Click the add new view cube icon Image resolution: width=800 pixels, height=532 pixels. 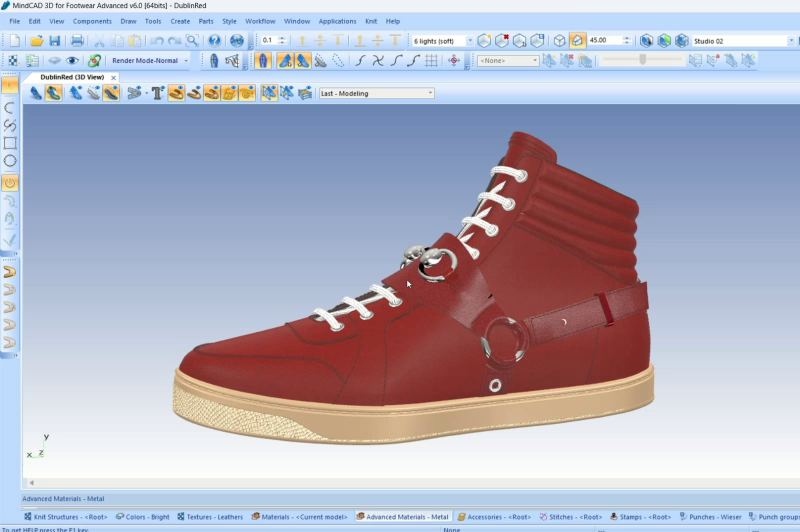tap(484, 40)
